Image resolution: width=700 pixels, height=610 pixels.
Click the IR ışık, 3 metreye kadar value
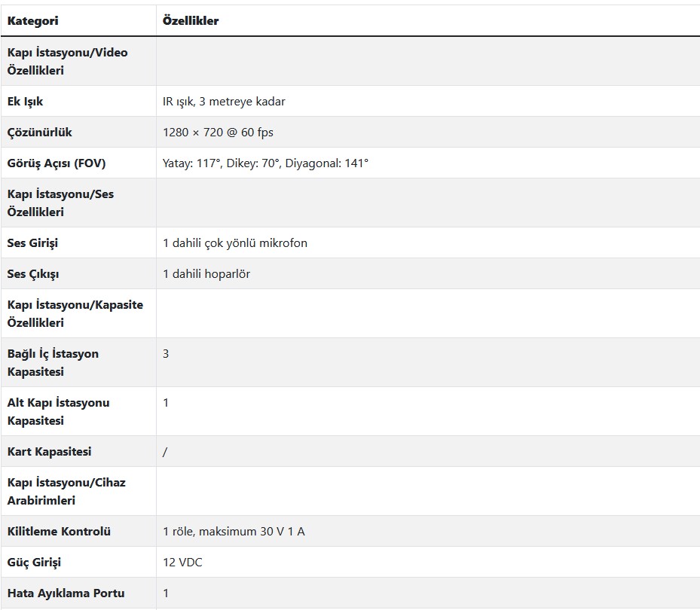click(x=224, y=102)
